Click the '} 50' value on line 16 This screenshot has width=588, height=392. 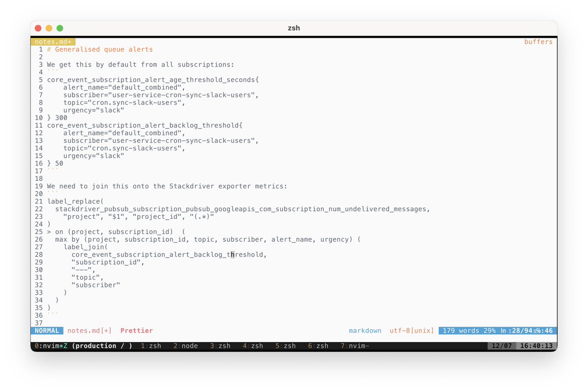coord(55,163)
